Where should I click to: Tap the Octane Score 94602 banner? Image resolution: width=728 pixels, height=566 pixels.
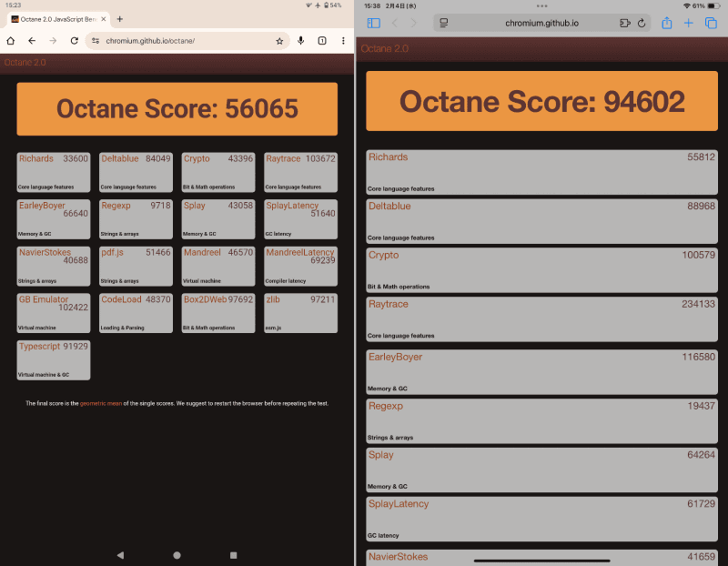(x=541, y=102)
